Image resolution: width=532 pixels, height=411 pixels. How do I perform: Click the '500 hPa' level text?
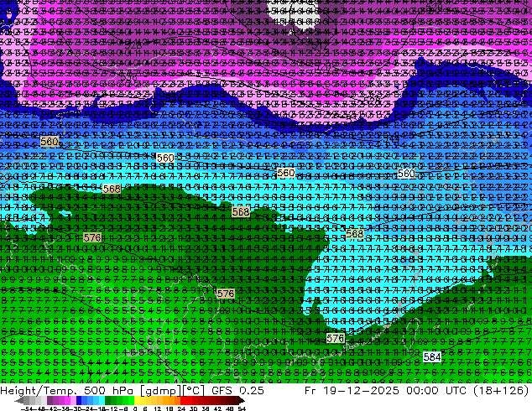110,391
